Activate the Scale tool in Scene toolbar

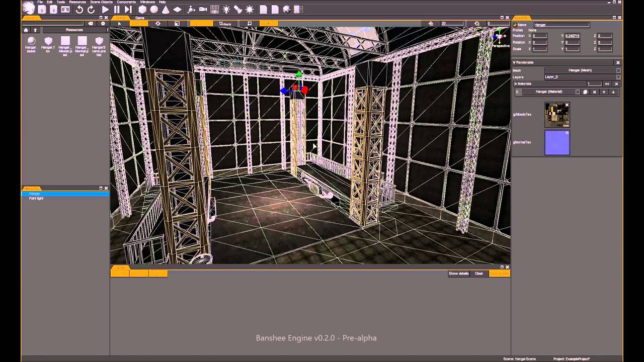click(177, 24)
